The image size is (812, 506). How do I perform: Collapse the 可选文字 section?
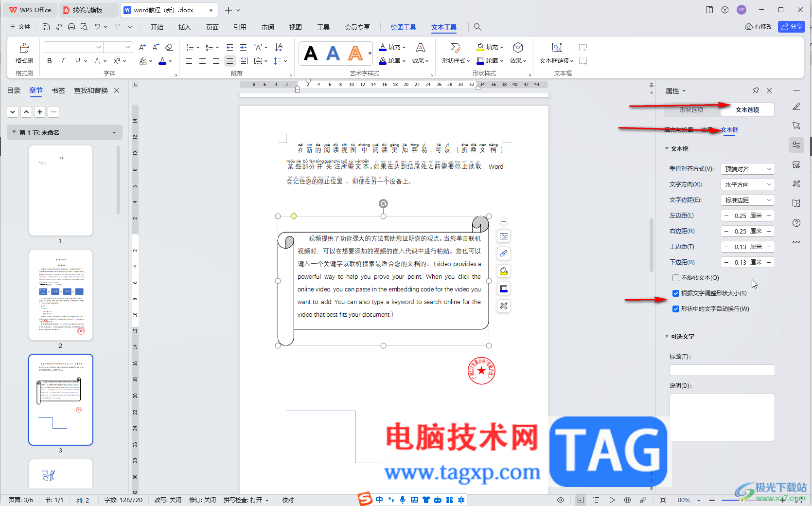(667, 336)
